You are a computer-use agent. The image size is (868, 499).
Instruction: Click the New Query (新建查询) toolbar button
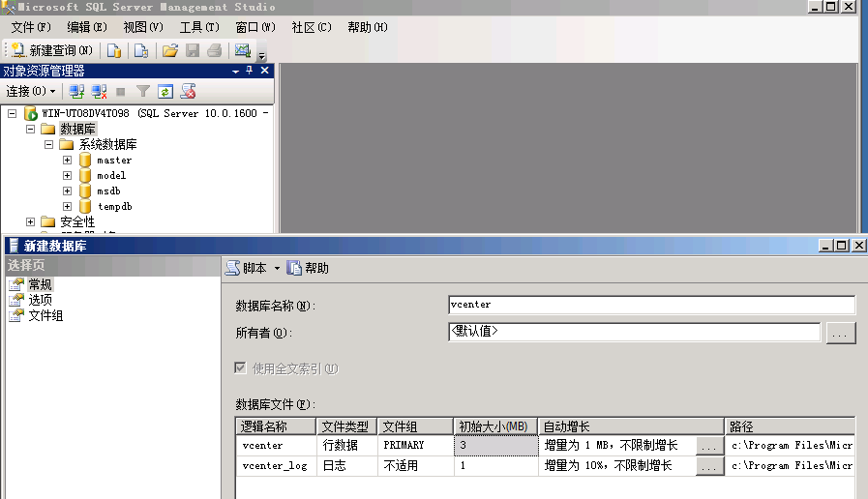click(x=52, y=50)
